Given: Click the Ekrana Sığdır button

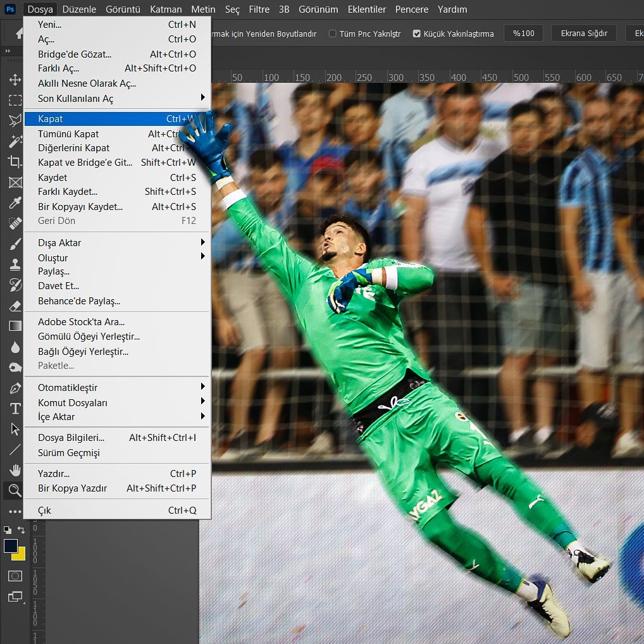Looking at the screenshot, I should pos(584,34).
